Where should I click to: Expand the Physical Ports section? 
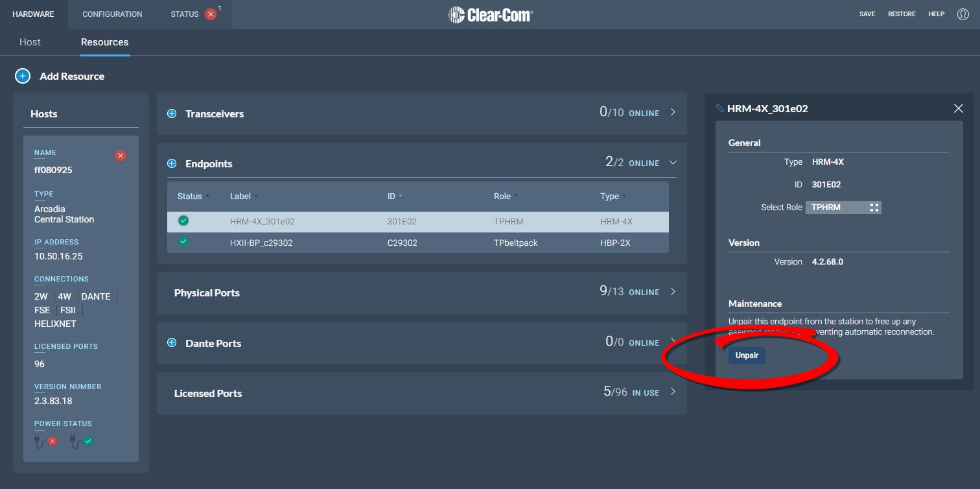[673, 292]
